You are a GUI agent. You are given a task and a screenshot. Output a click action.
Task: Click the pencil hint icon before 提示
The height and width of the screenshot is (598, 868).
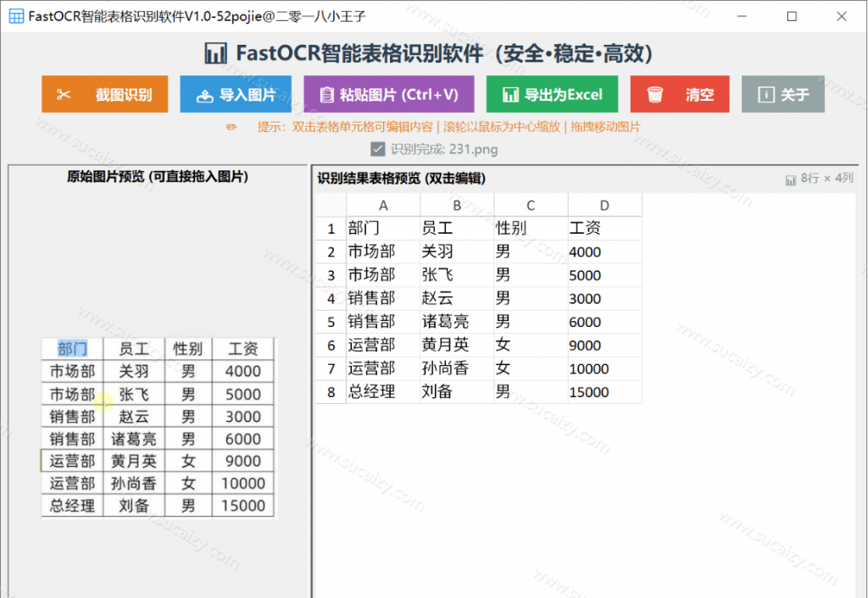click(x=231, y=127)
